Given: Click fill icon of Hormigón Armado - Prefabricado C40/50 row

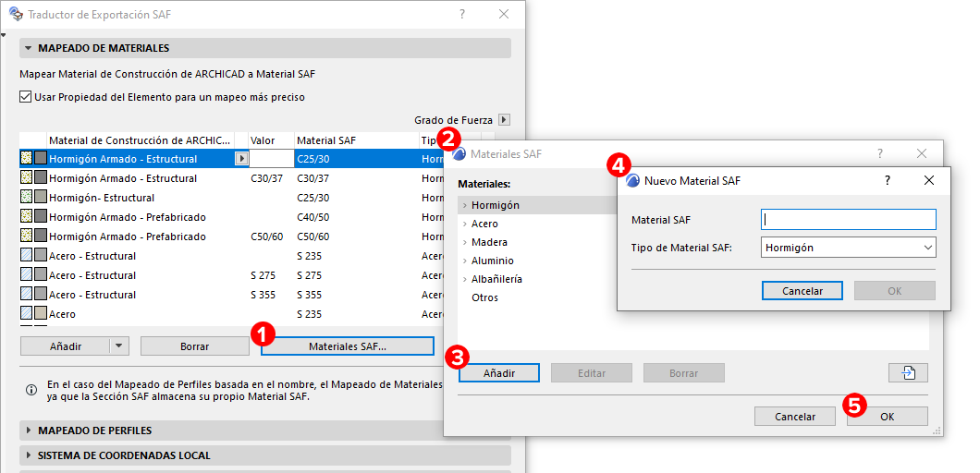Looking at the screenshot, I should coord(26,217).
